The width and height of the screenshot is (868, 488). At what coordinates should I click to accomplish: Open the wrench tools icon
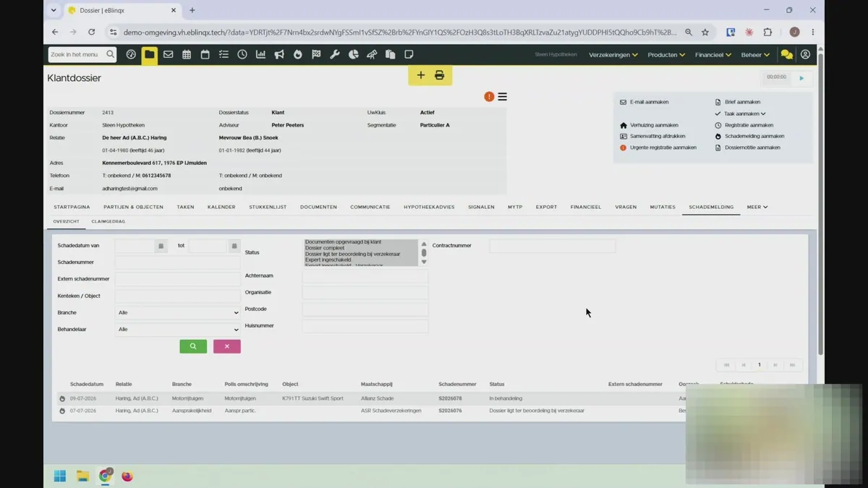pos(335,54)
